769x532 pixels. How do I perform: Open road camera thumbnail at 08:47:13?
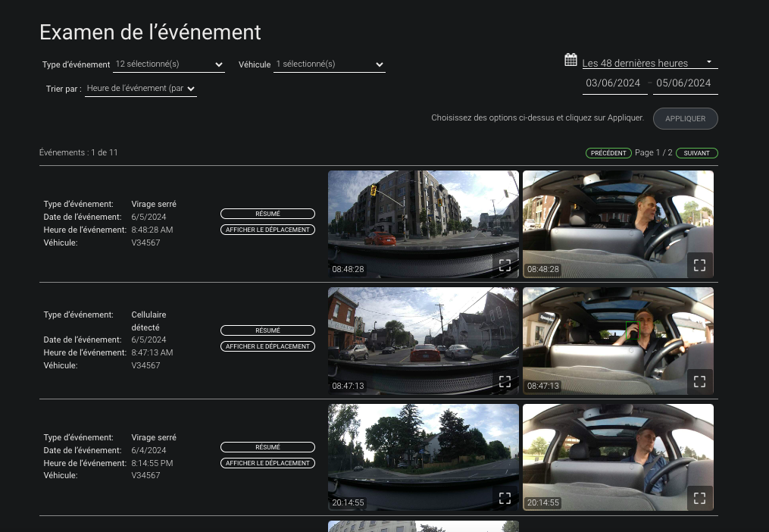[x=424, y=341]
